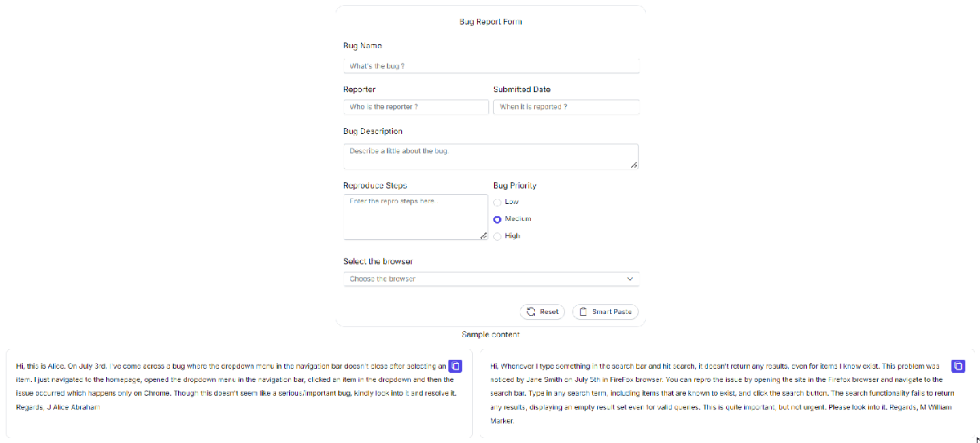Expand the browser list via chevron arrow
The width and height of the screenshot is (980, 443).
pyautogui.click(x=630, y=279)
